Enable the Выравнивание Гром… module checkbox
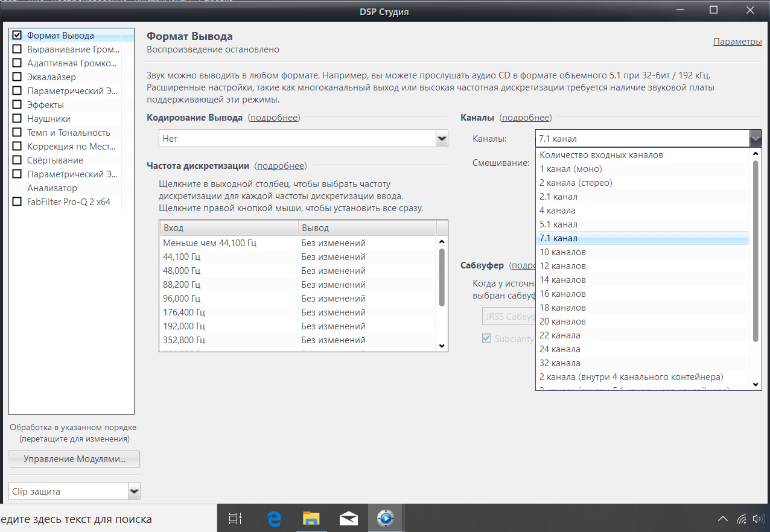This screenshot has width=770, height=532. [x=17, y=49]
